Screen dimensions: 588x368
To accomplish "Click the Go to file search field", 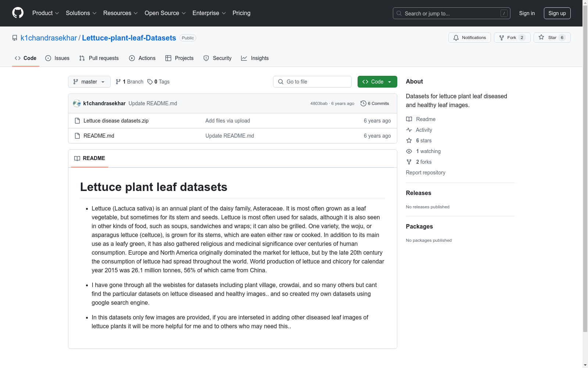I will (312, 82).
